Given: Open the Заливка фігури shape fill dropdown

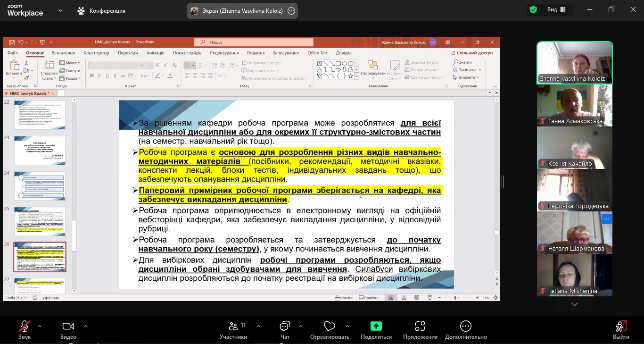Looking at the screenshot, I should (x=423, y=62).
